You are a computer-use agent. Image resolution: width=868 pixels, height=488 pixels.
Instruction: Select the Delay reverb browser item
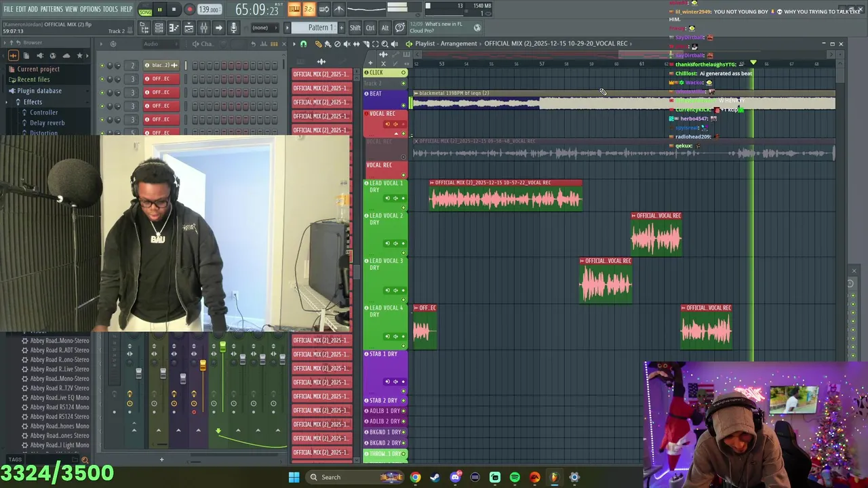(47, 123)
